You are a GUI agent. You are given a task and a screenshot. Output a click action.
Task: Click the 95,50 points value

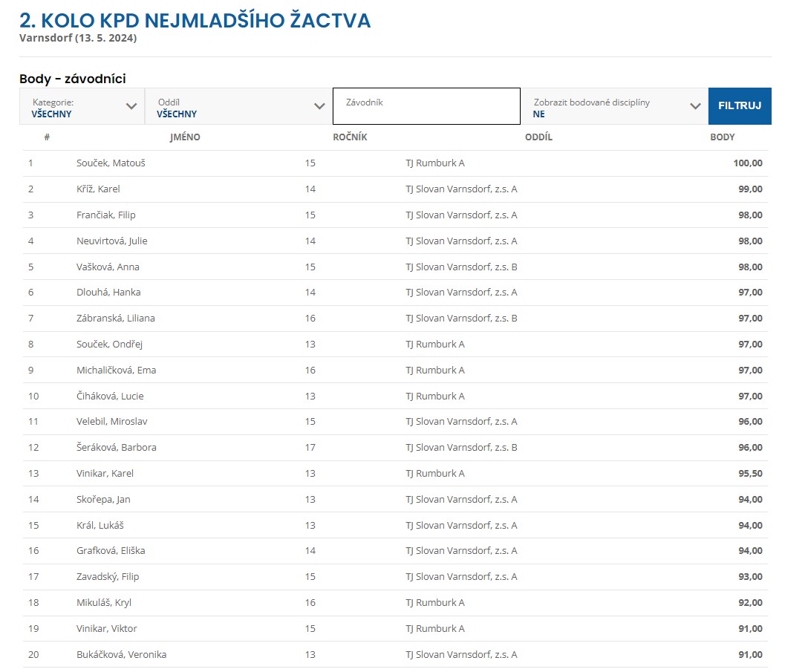pos(750,474)
